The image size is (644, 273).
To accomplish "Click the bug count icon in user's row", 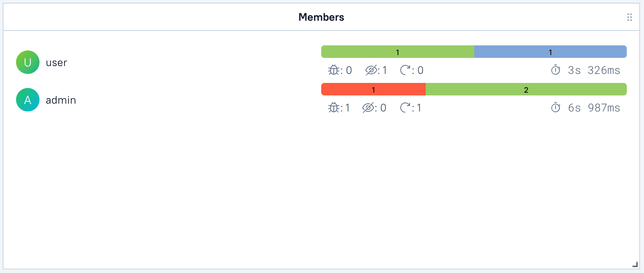I will pyautogui.click(x=333, y=70).
